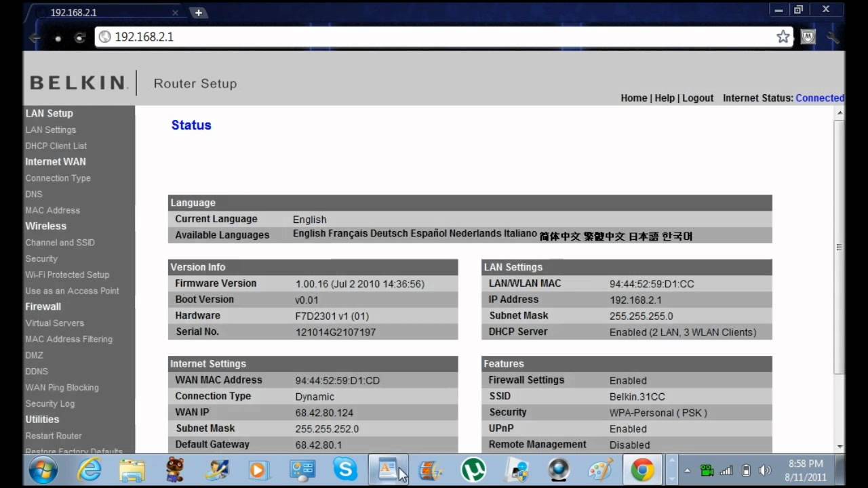Image resolution: width=868 pixels, height=488 pixels.
Task: Click the site info globe icon in address bar
Action: click(105, 37)
